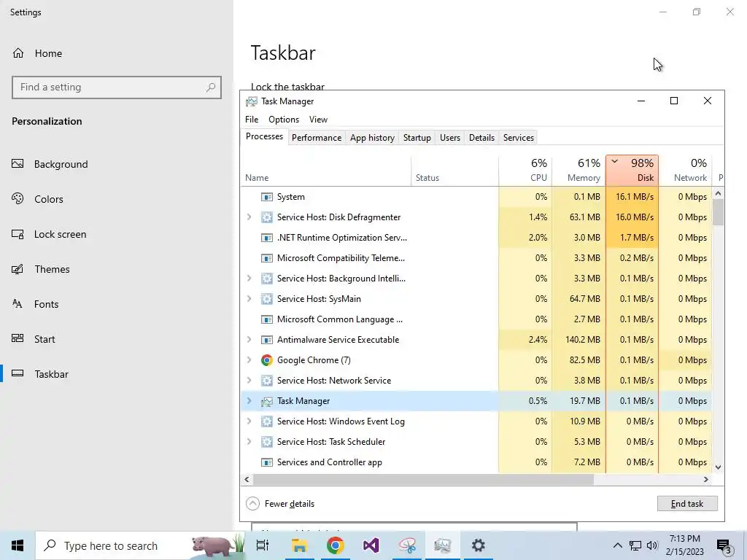Click the Start tiles icon in Settings
This screenshot has height=560, width=747.
(x=18, y=338)
